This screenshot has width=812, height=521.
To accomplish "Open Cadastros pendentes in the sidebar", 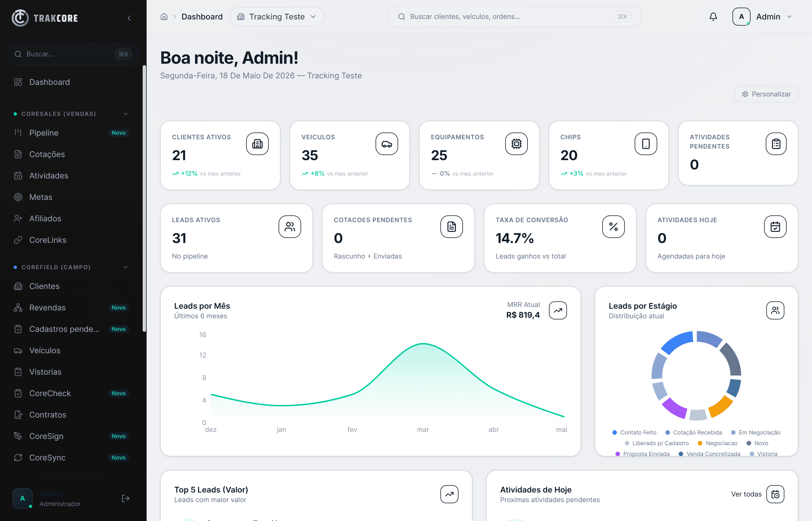I will tap(71, 329).
